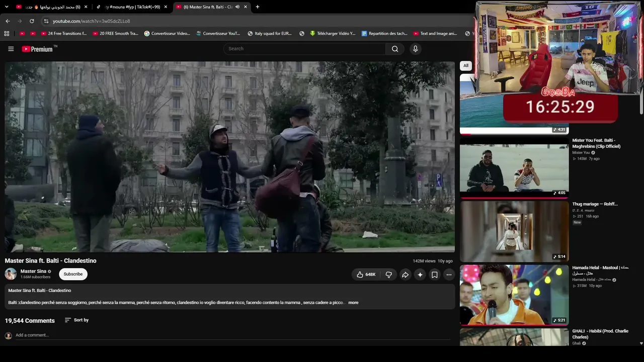Viewport: 644px width, 362px height.
Task: Select the "All" filter chip
Action: click(x=466, y=65)
